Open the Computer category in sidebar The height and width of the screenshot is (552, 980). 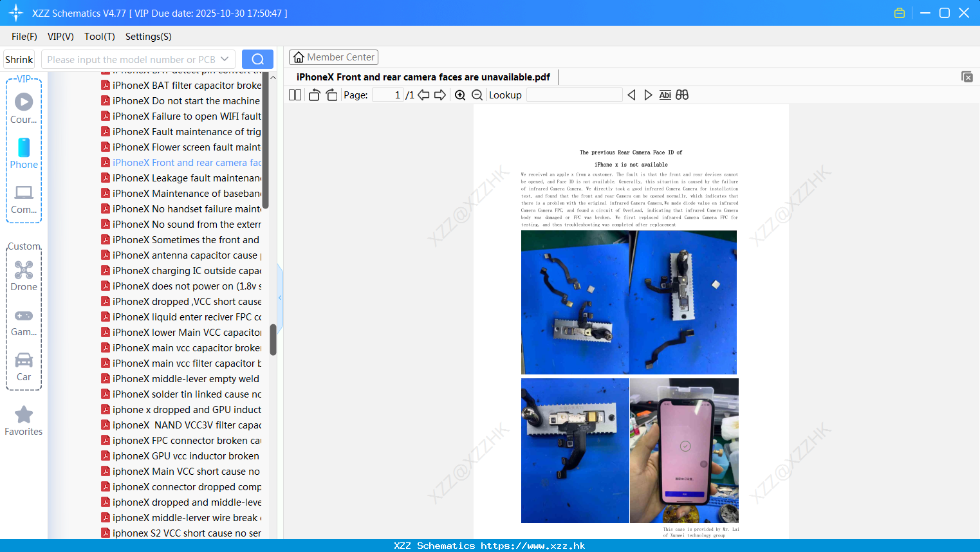click(24, 199)
